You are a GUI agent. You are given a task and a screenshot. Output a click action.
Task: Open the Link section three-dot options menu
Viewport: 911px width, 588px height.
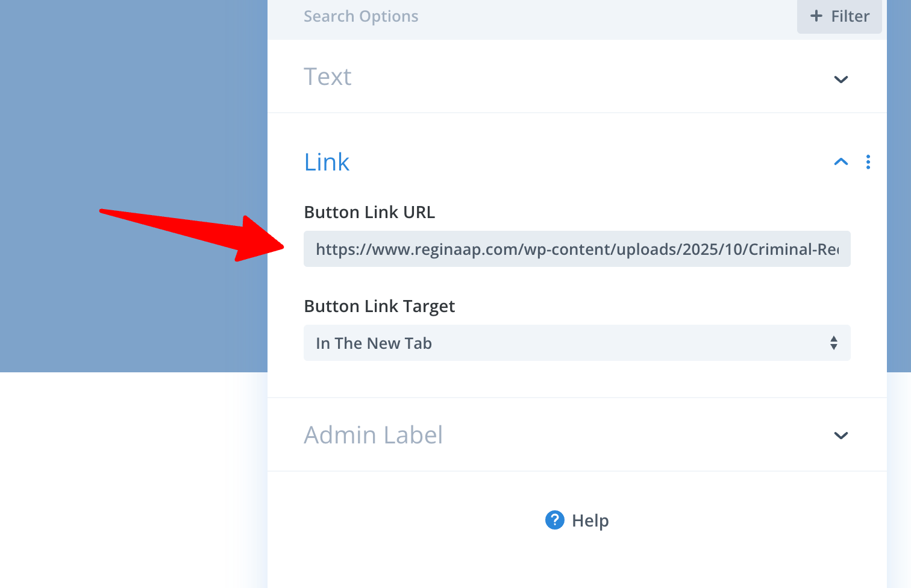pos(868,161)
